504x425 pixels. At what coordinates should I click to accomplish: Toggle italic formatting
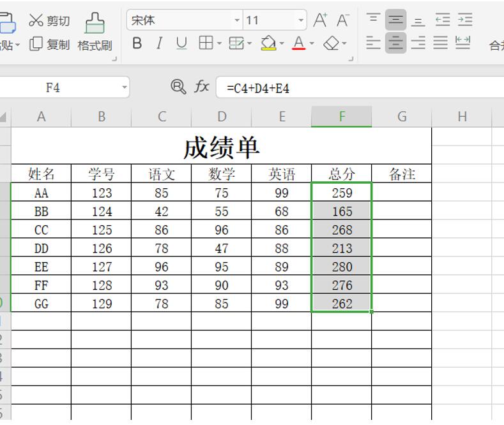pos(159,43)
